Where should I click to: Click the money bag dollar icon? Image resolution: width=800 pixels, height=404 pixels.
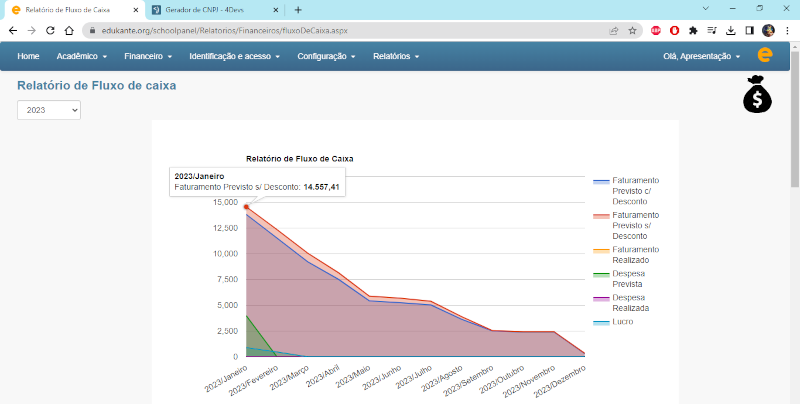(757, 94)
